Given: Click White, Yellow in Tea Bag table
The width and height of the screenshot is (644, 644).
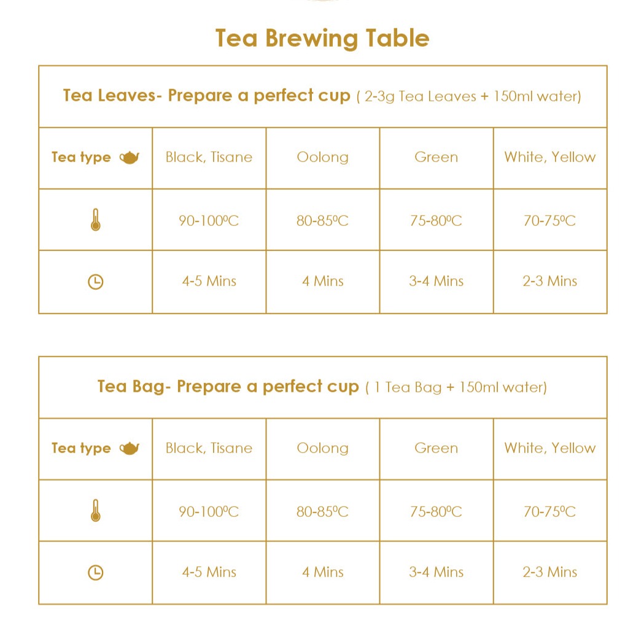Looking at the screenshot, I should [550, 448].
